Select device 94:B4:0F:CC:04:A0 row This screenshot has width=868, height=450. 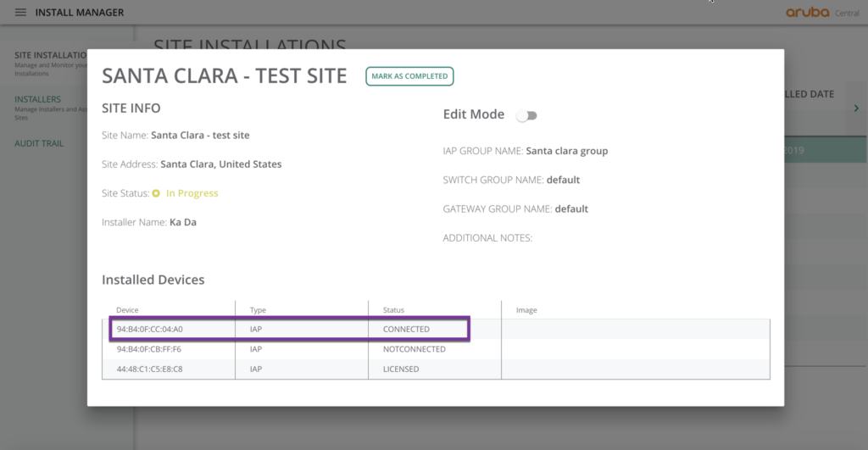pyautogui.click(x=151, y=329)
